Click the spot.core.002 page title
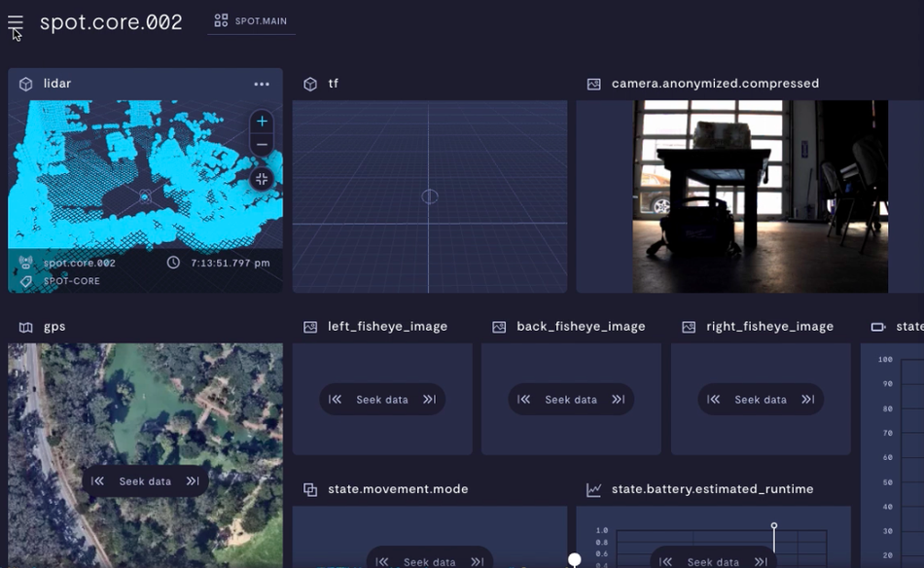Screen dimensions: 924x568 pyautogui.click(x=111, y=22)
